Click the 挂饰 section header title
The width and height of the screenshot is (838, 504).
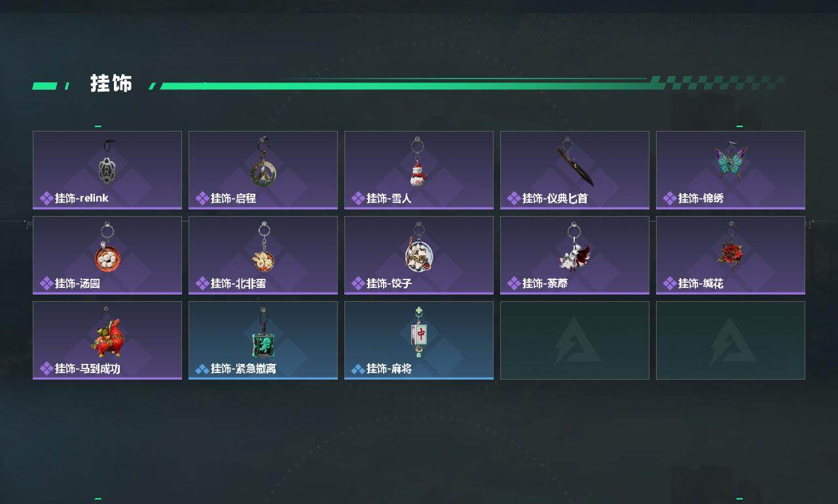[x=111, y=84]
